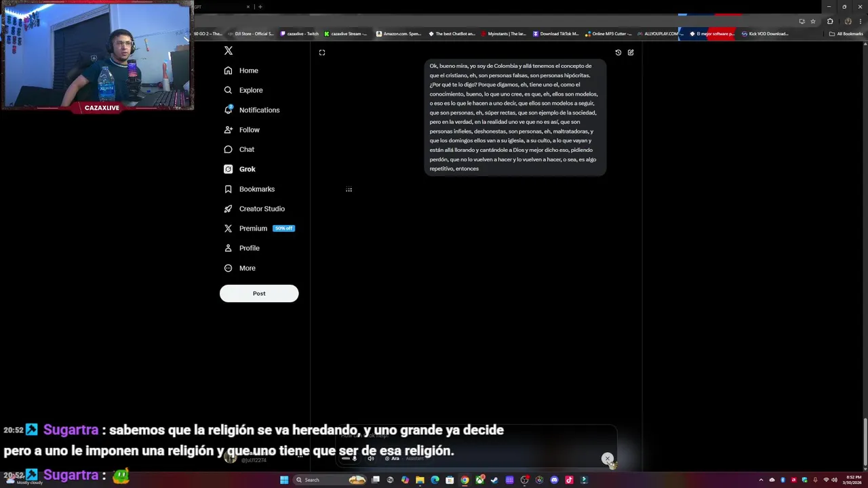Open the Ara voice selector
The height and width of the screenshot is (488, 868).
393,459
